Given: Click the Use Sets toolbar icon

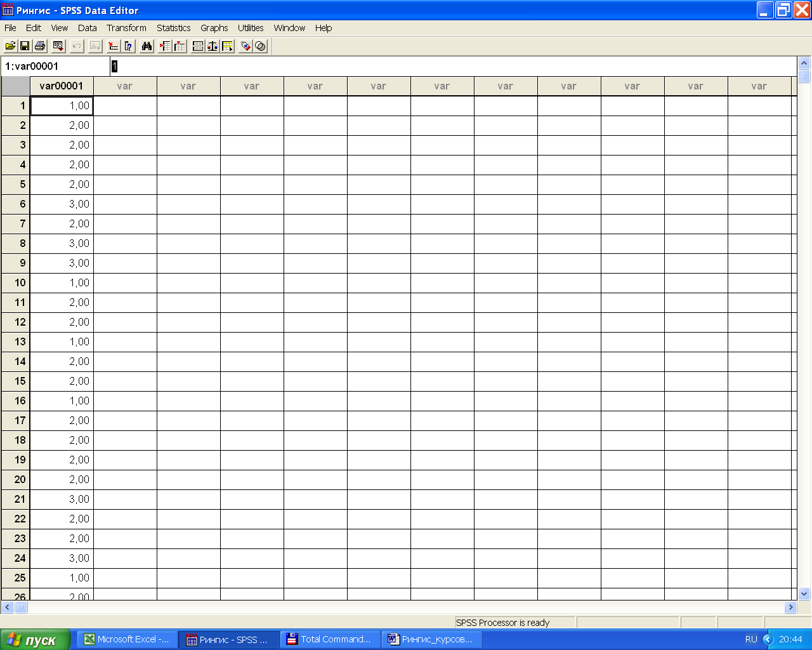Looking at the screenshot, I should pyautogui.click(x=260, y=46).
